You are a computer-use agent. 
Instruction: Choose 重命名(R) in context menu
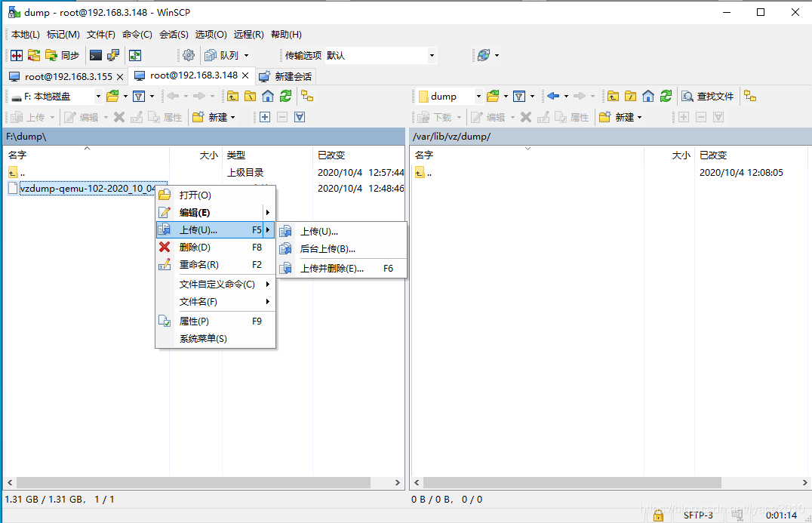215,265
